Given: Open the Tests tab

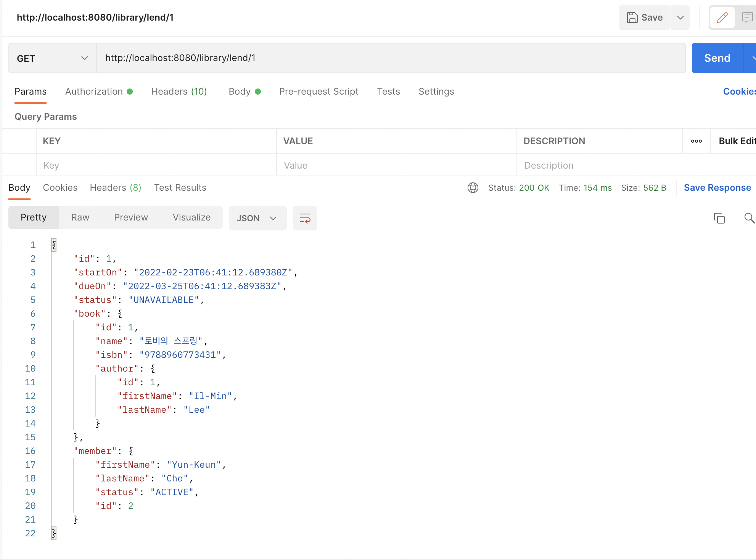Looking at the screenshot, I should click(388, 91).
